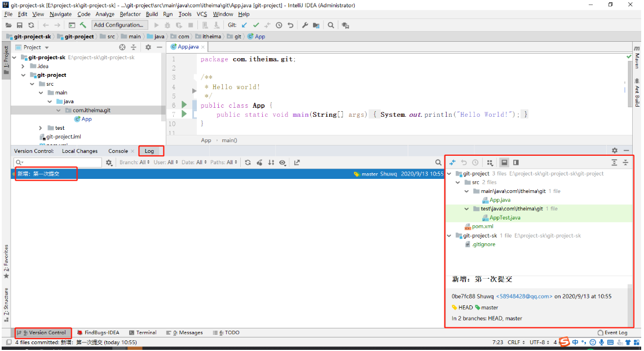Click the Add Configuration... button
The width and height of the screenshot is (644, 351).
click(118, 25)
